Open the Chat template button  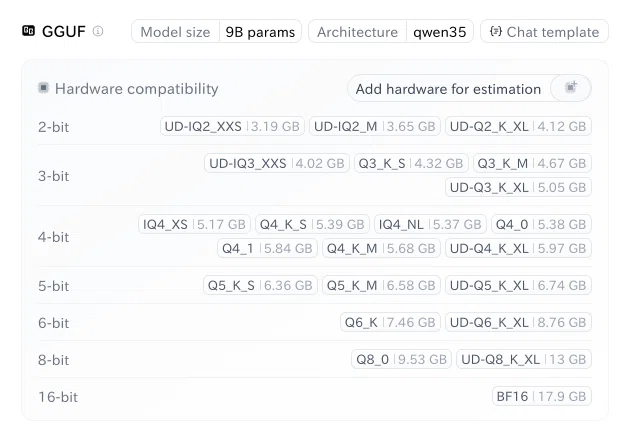[544, 31]
